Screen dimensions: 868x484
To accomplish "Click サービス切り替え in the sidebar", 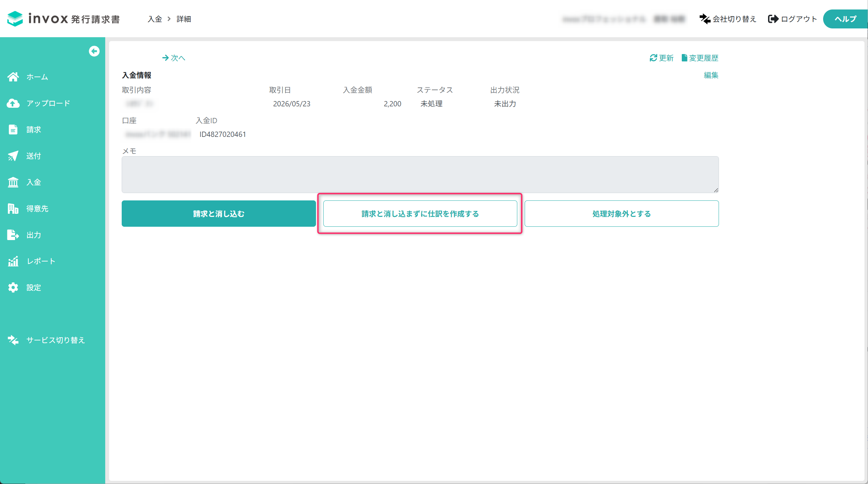I will point(46,340).
